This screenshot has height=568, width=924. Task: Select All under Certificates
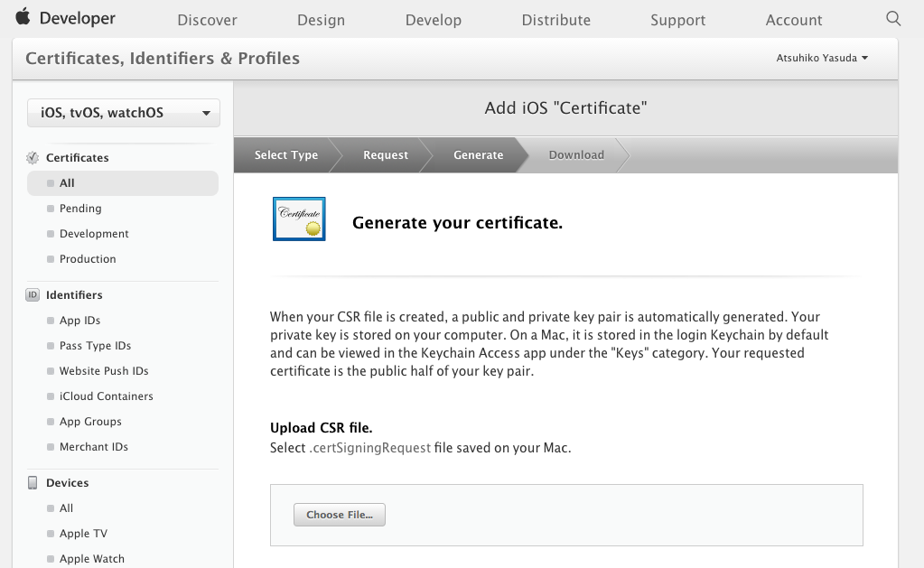tap(123, 183)
